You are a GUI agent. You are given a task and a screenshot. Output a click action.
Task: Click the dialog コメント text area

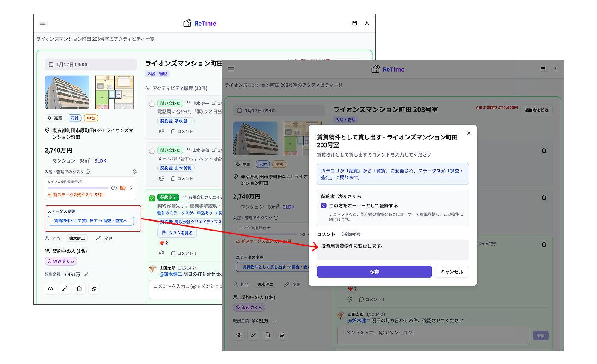tap(392, 250)
